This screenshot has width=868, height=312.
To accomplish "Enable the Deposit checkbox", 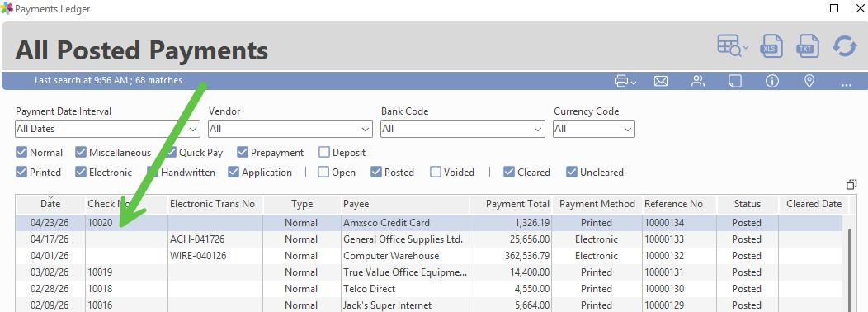I will 323,153.
